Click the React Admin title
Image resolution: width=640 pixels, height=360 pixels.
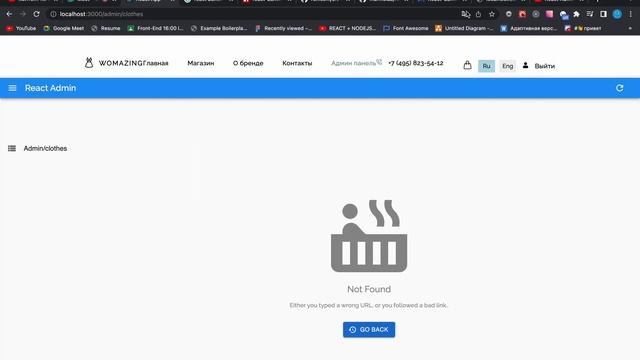click(50, 88)
